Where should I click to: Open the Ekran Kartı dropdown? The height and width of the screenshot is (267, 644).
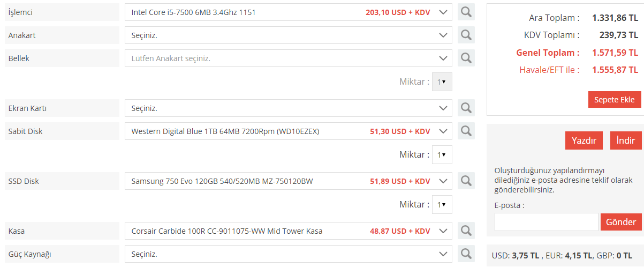(288, 108)
